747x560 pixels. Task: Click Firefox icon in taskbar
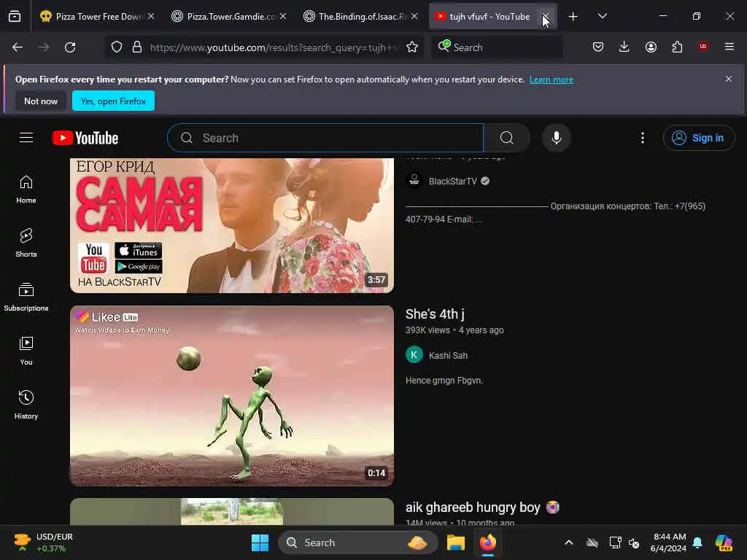[x=488, y=542]
